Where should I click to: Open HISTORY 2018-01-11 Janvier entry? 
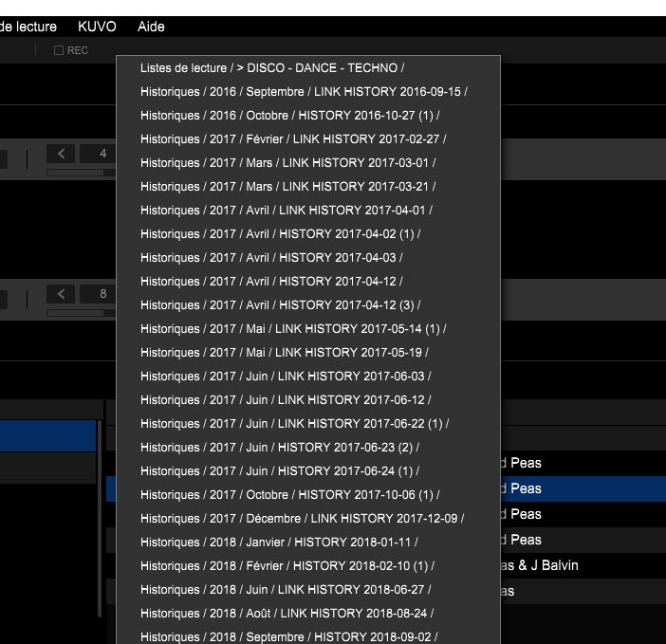(x=279, y=543)
